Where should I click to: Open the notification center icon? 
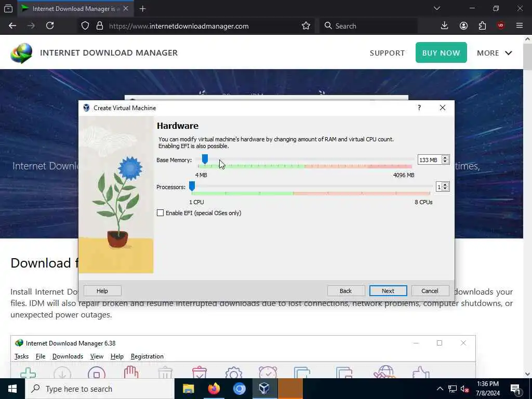(x=515, y=389)
